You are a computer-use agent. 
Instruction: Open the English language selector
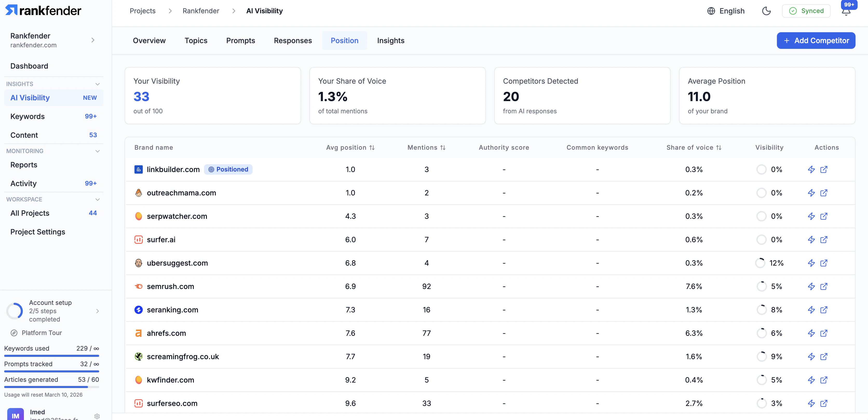click(725, 11)
